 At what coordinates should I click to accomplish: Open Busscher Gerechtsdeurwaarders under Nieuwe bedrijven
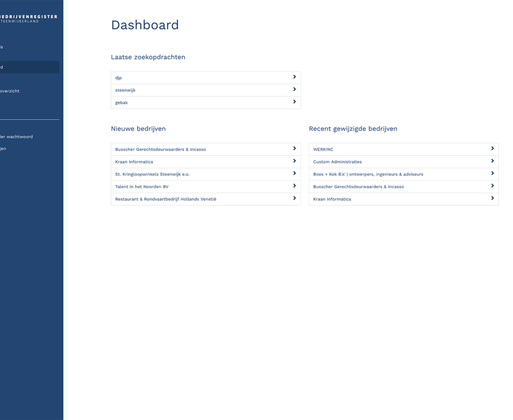206,149
